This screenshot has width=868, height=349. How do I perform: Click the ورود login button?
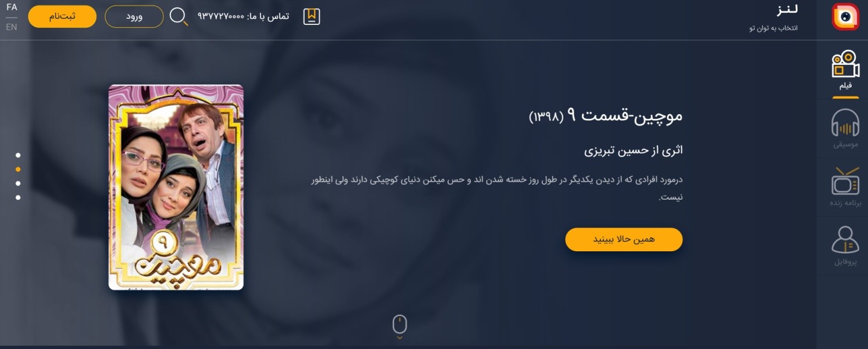pyautogui.click(x=134, y=16)
